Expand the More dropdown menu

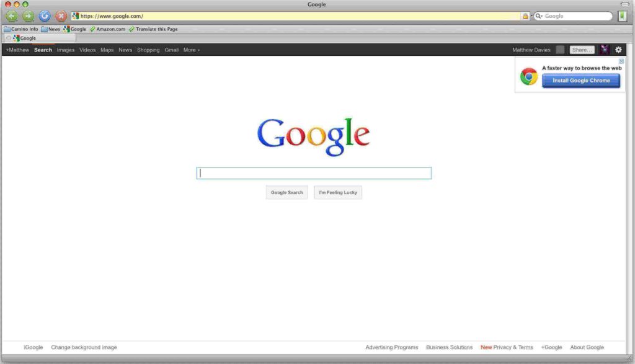tap(192, 50)
